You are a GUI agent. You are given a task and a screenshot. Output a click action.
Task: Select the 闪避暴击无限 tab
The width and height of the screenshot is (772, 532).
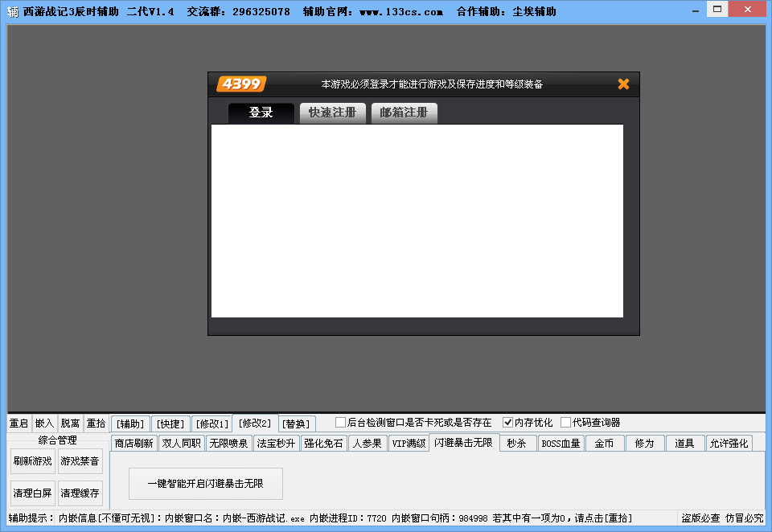click(464, 443)
